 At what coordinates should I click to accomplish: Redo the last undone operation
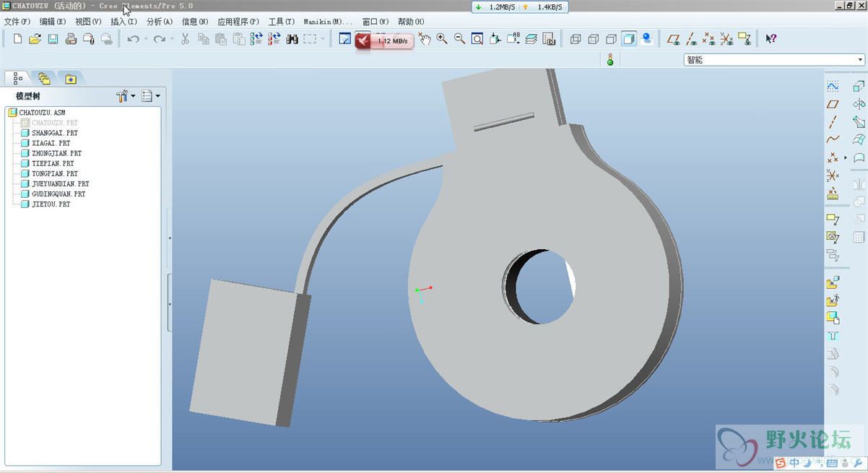pyautogui.click(x=159, y=39)
